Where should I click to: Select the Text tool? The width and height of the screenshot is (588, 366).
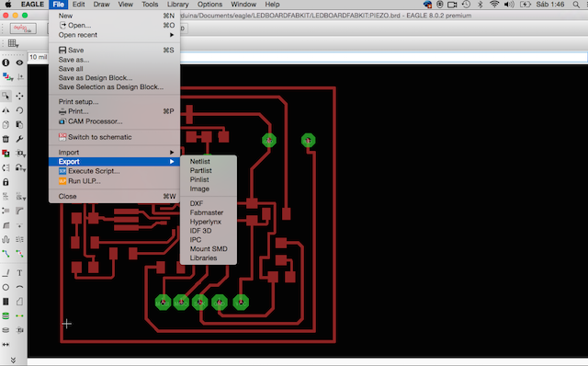pos(19,273)
